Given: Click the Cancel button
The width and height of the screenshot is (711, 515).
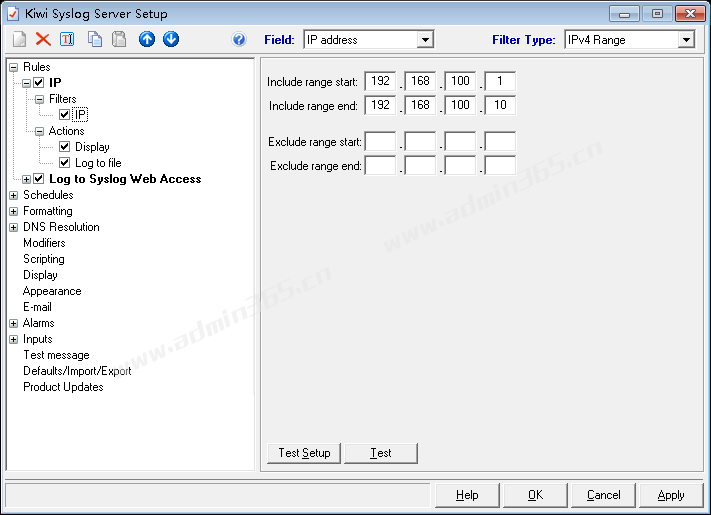Looking at the screenshot, I should coord(604,495).
